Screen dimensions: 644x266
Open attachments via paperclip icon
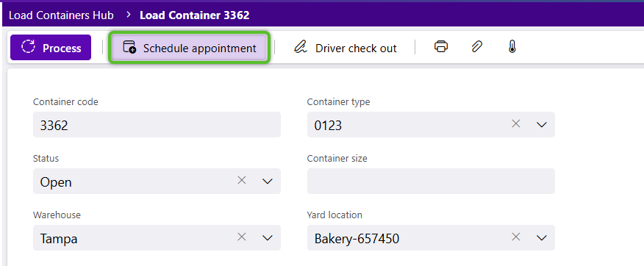coord(476,47)
